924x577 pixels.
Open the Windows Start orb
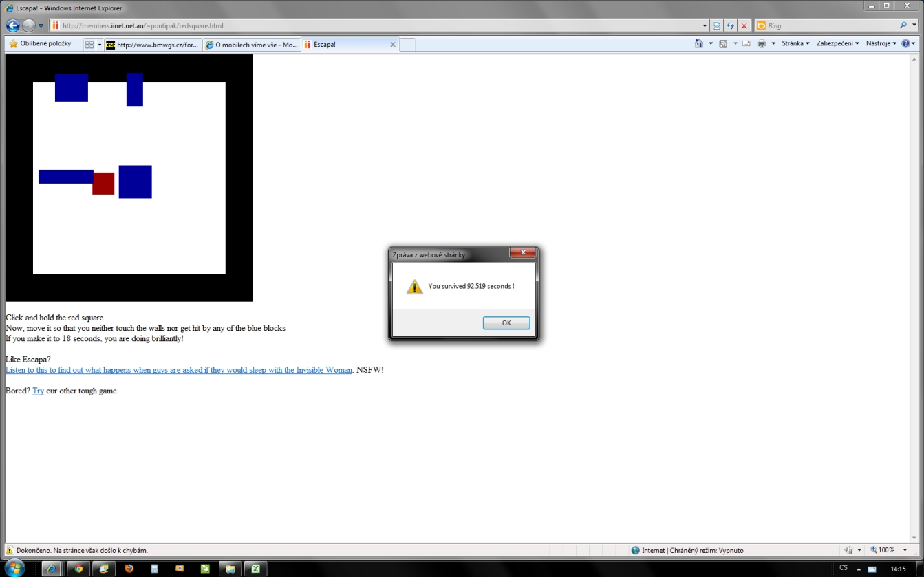click(14, 568)
